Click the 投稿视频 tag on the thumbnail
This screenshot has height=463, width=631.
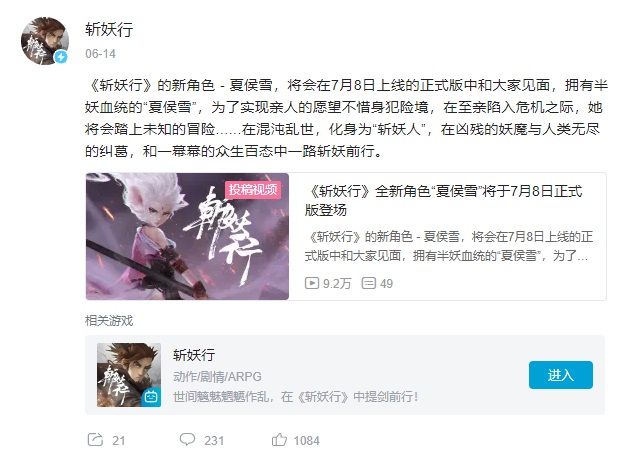253,189
